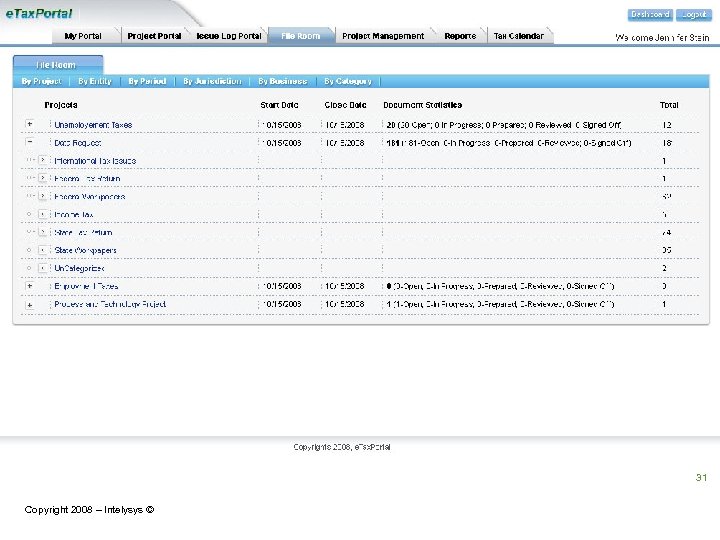The height and width of the screenshot is (540, 720).
Task: Click the Document Statistics column header
Action: click(x=422, y=105)
